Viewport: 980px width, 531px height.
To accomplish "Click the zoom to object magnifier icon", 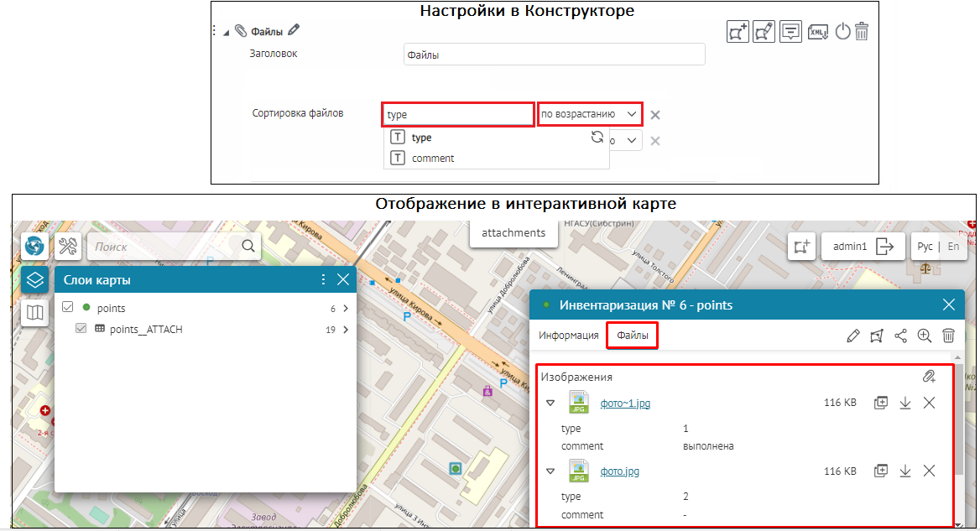I will 925,336.
